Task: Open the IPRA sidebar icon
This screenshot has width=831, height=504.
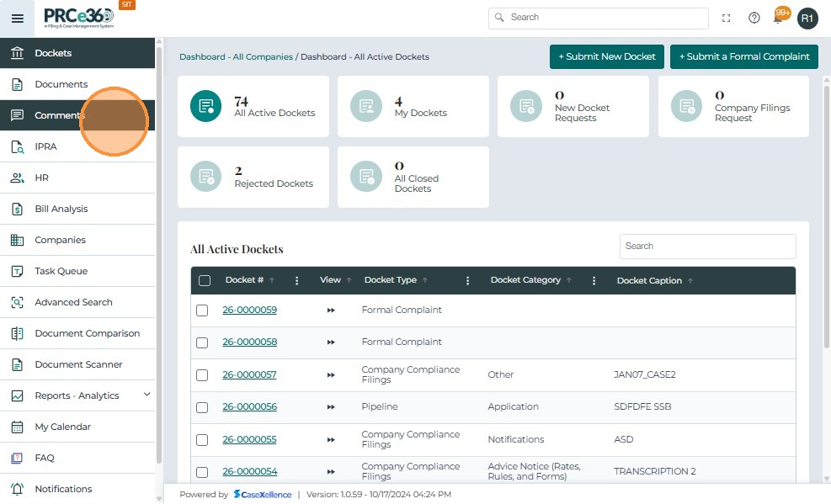Action: tap(17, 146)
